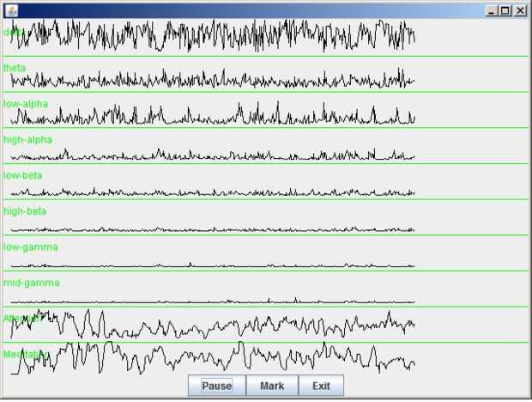Click the Java icon in the title bar
532x402 pixels.
tap(11, 11)
